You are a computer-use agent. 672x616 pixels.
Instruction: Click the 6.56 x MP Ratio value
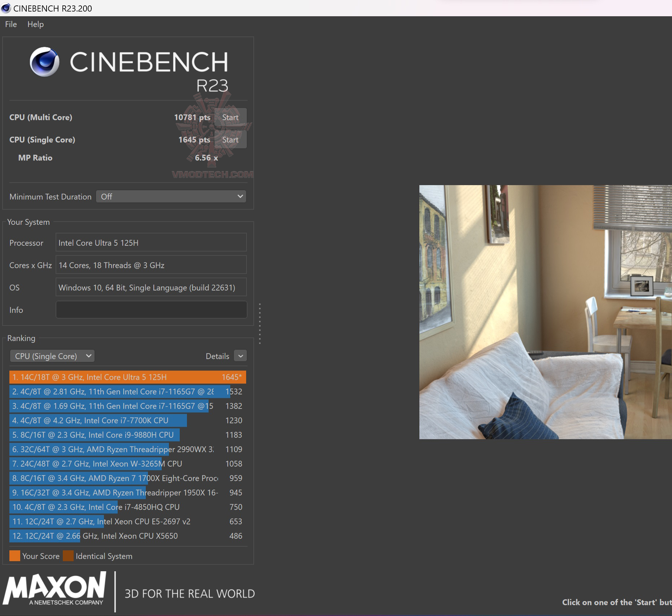[x=206, y=158]
